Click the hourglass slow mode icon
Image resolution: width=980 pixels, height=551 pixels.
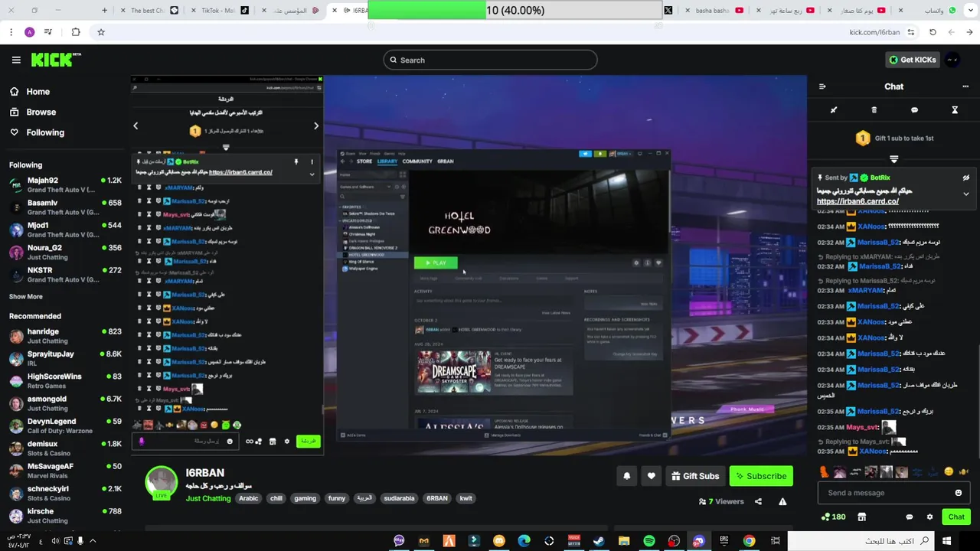(955, 110)
